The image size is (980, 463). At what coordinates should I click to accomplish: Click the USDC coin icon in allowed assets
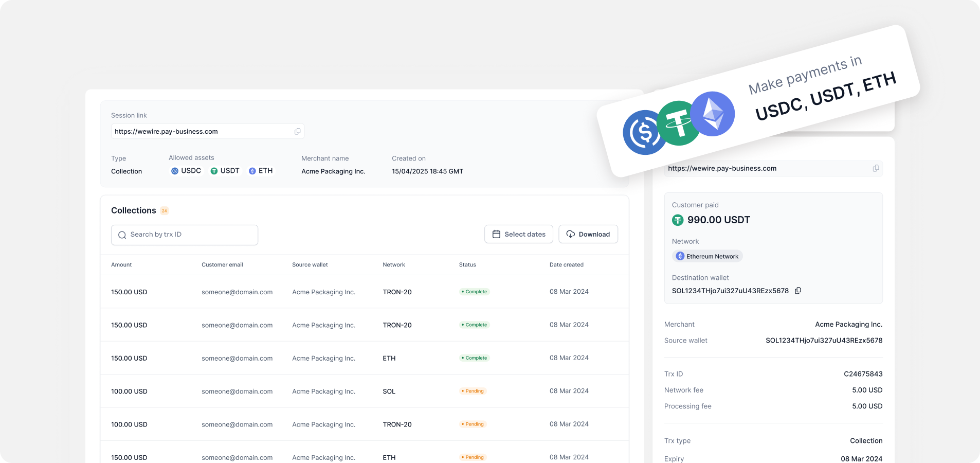coord(175,171)
